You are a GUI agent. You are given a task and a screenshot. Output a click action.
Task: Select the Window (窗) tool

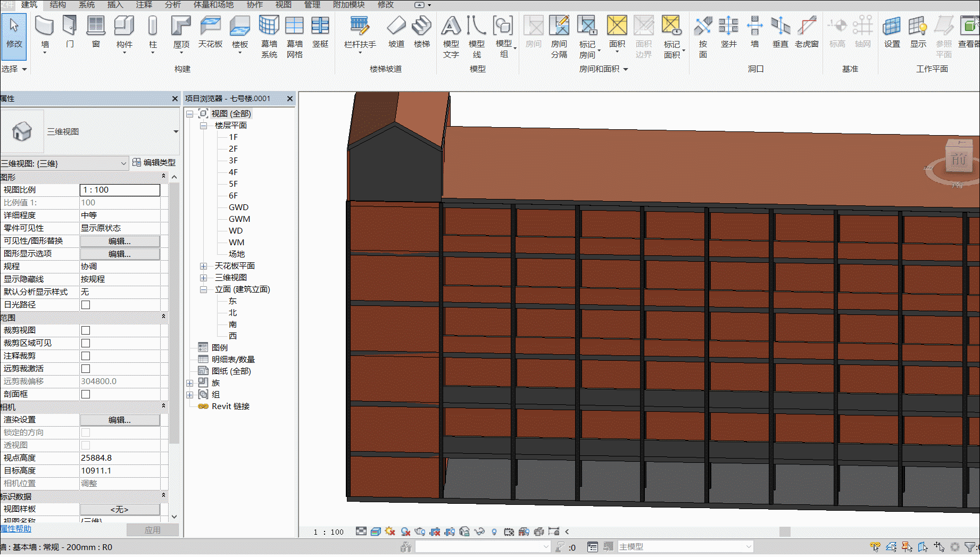96,31
